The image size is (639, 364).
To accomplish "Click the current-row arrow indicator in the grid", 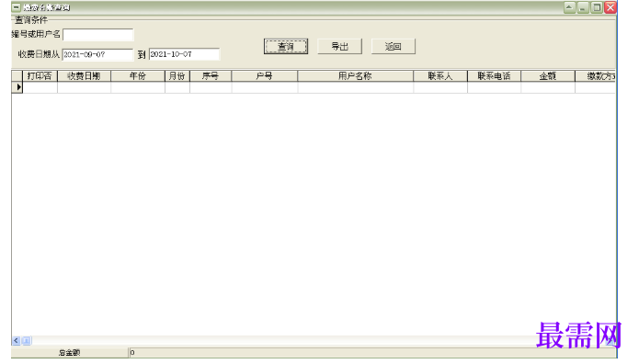I will (x=17, y=87).
